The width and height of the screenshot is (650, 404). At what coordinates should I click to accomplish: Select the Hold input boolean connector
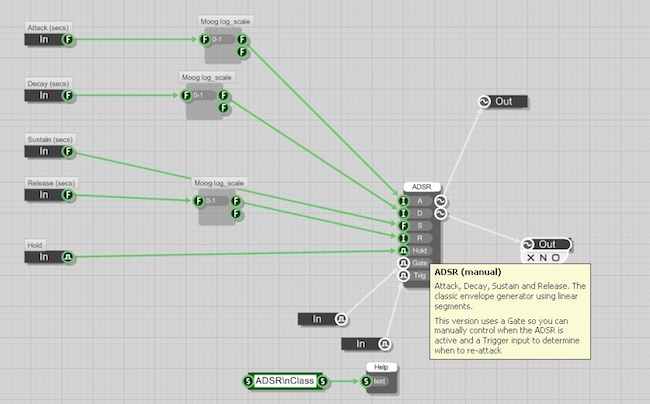click(67, 257)
